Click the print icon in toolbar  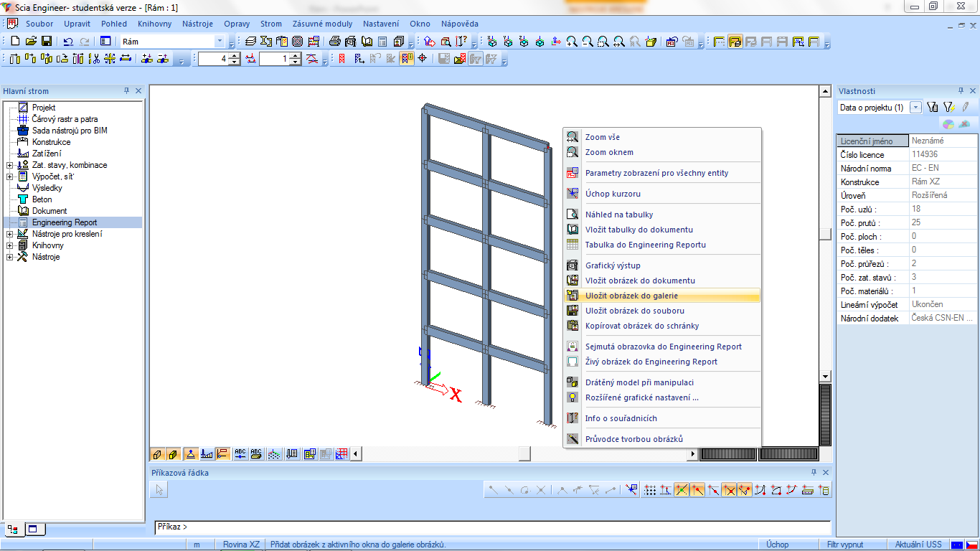pos(334,42)
